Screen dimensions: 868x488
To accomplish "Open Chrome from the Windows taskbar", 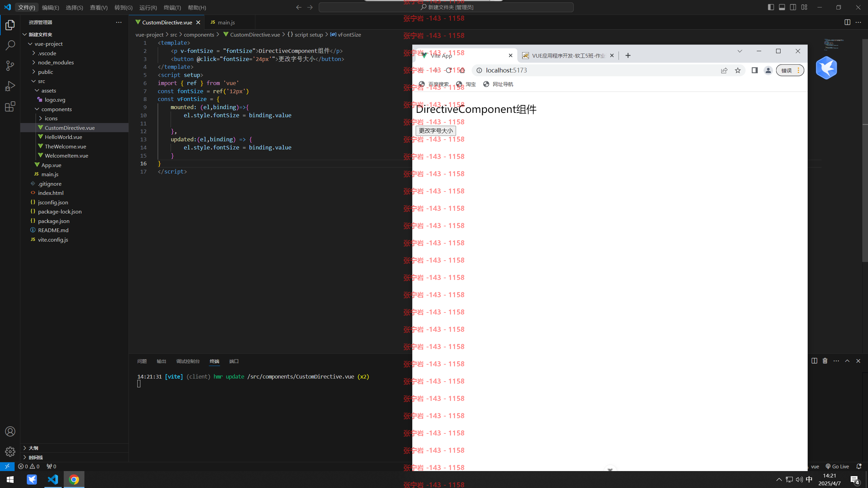I will (74, 480).
